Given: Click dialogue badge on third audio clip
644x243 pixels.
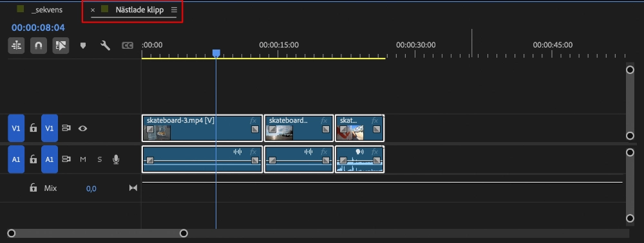Looking at the screenshot, I should point(360,152).
